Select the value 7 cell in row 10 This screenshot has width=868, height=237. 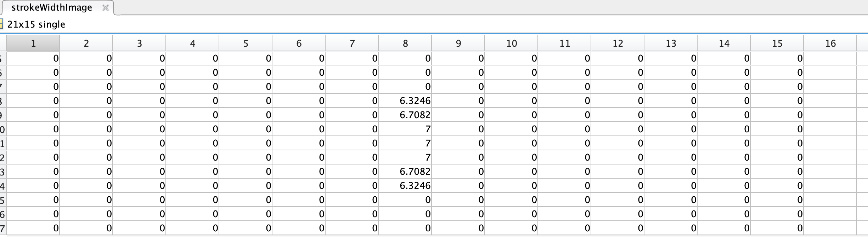tap(405, 129)
